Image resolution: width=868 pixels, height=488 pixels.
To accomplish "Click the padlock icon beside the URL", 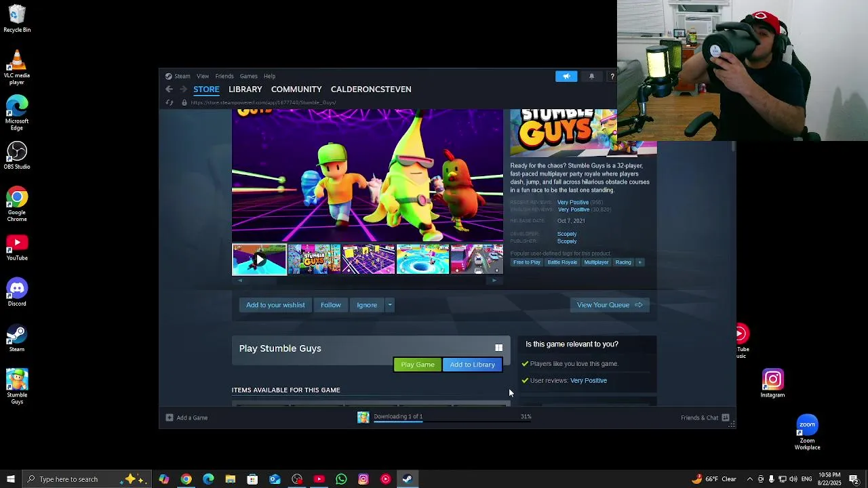I will pyautogui.click(x=184, y=103).
